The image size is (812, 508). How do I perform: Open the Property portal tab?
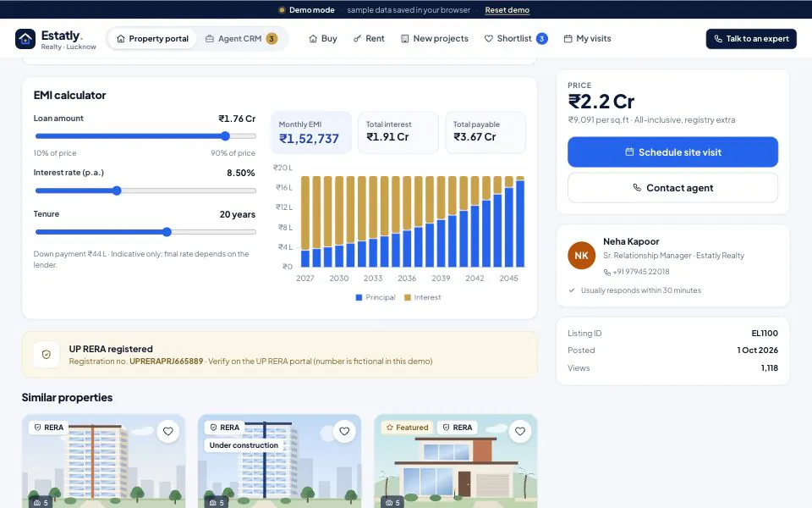tap(152, 39)
